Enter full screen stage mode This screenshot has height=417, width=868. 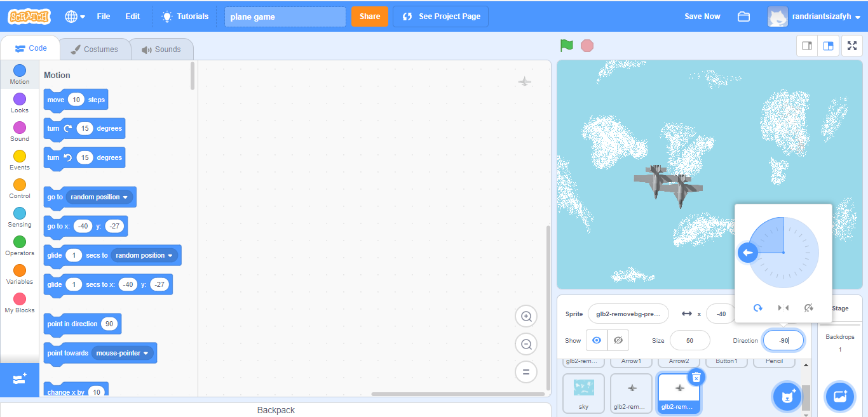coord(852,46)
